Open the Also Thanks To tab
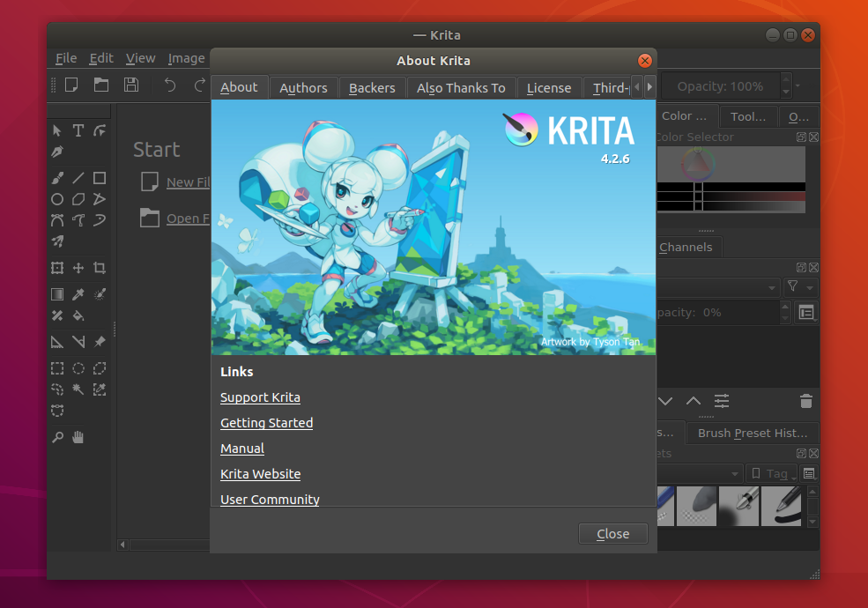 coord(461,88)
